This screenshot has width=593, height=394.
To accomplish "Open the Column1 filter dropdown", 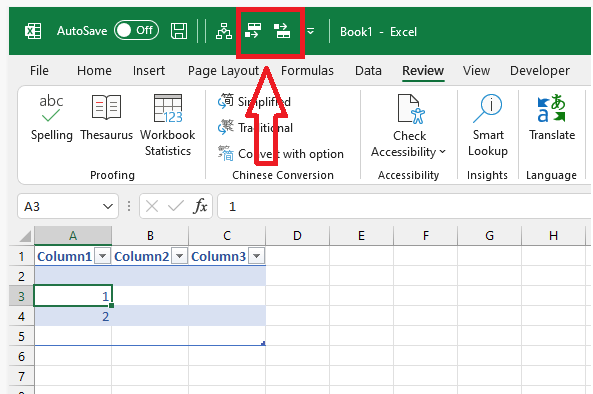I will [x=102, y=256].
